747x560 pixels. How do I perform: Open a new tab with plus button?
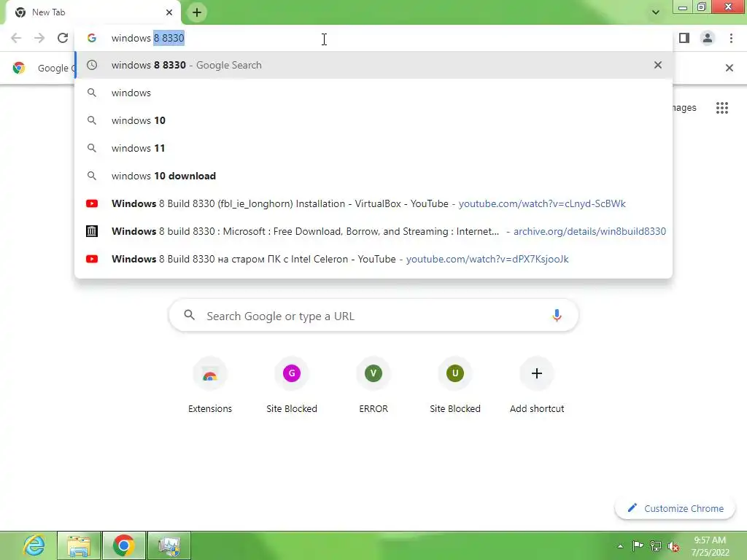[x=197, y=12]
